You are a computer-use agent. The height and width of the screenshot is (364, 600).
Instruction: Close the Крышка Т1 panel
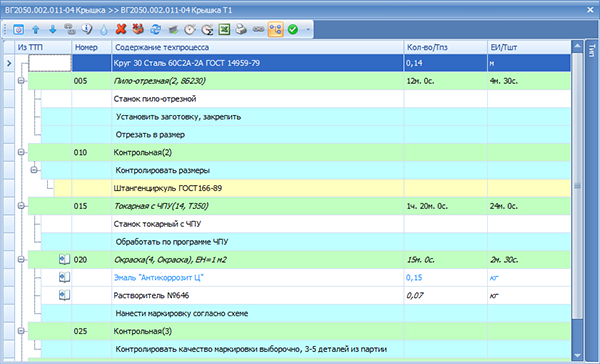click(x=590, y=10)
